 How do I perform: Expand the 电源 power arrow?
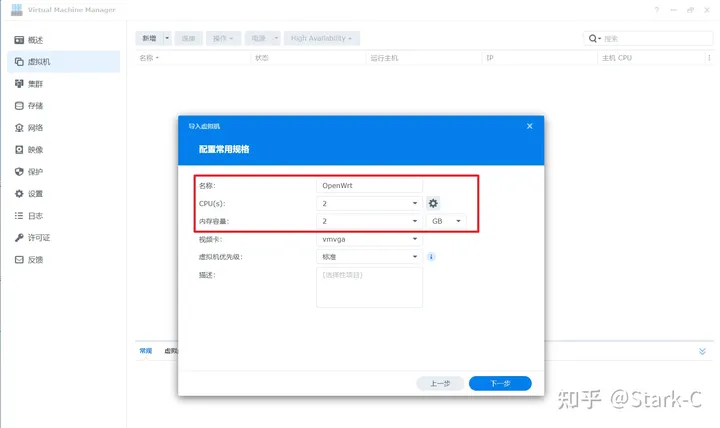click(276, 38)
